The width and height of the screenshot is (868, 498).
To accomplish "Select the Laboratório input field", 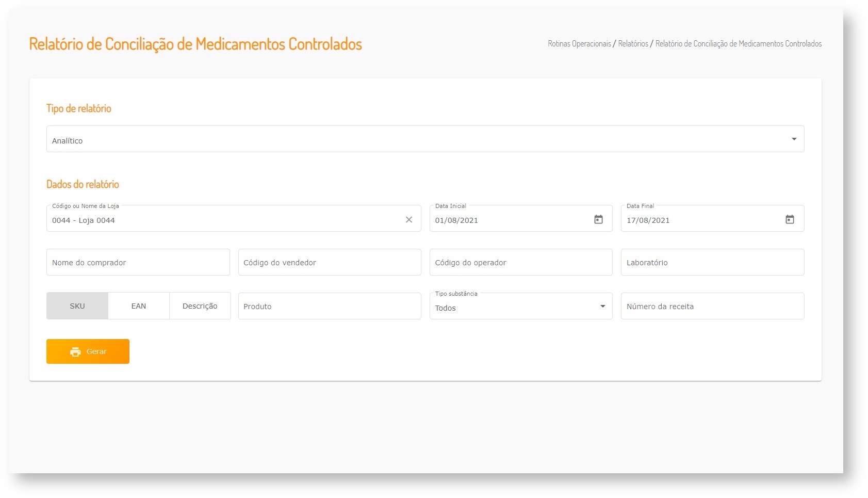I will 712,263.
